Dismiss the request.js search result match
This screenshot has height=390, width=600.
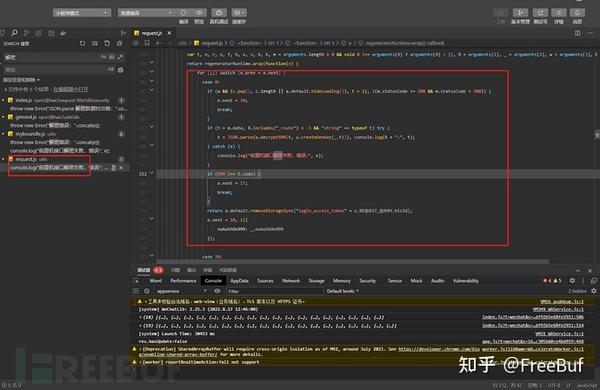click(x=121, y=168)
